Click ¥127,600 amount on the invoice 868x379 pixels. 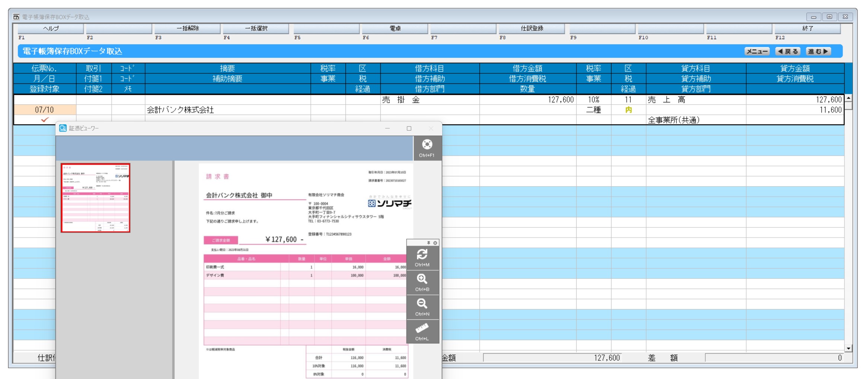point(284,239)
